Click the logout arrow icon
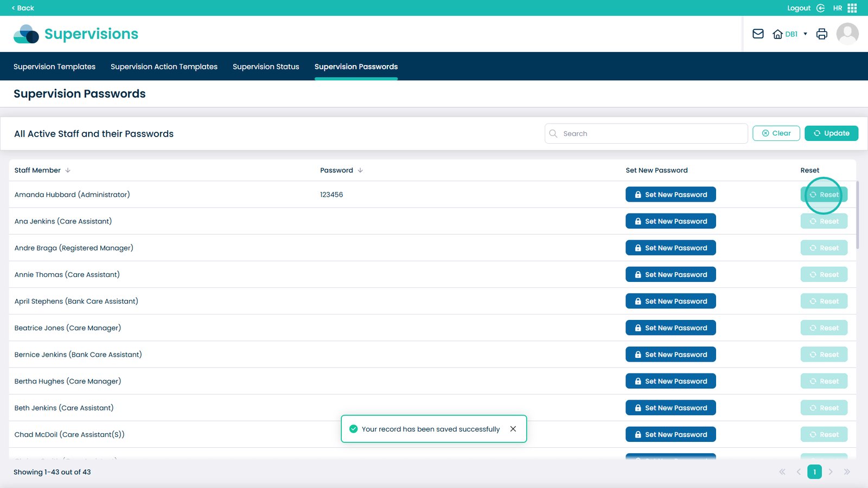 (x=820, y=8)
